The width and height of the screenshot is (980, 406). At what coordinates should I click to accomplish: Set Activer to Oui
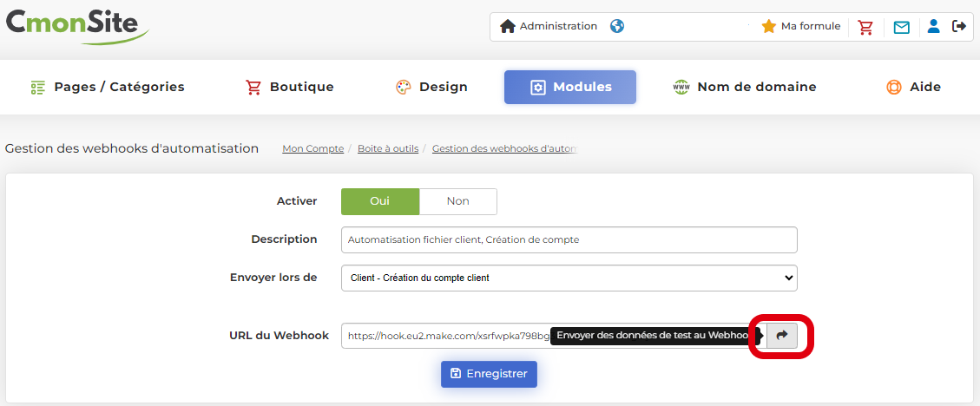[379, 201]
